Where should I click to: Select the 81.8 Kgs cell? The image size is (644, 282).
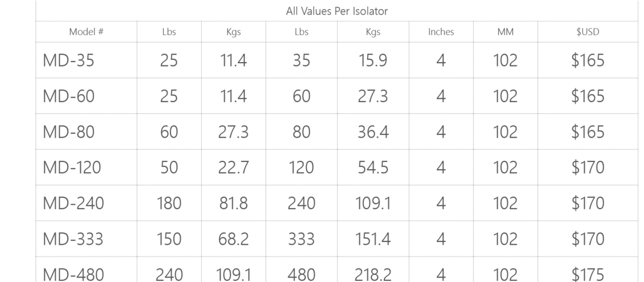(233, 203)
